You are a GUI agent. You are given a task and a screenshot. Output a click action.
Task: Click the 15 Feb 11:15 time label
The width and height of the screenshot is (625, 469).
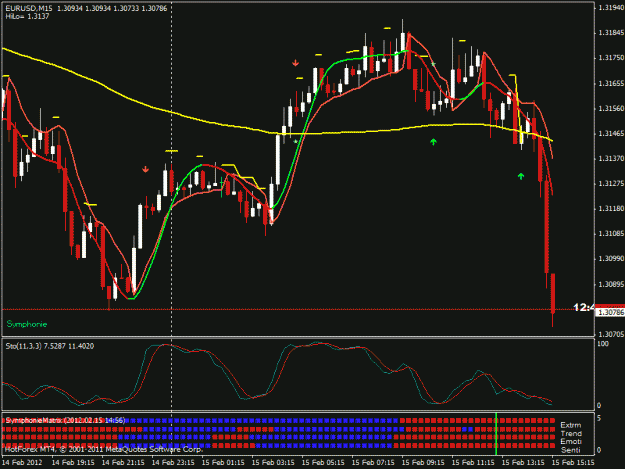click(x=473, y=463)
